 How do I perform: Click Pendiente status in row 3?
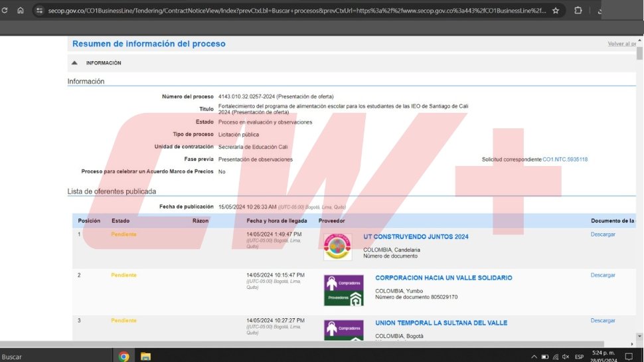coord(123,320)
